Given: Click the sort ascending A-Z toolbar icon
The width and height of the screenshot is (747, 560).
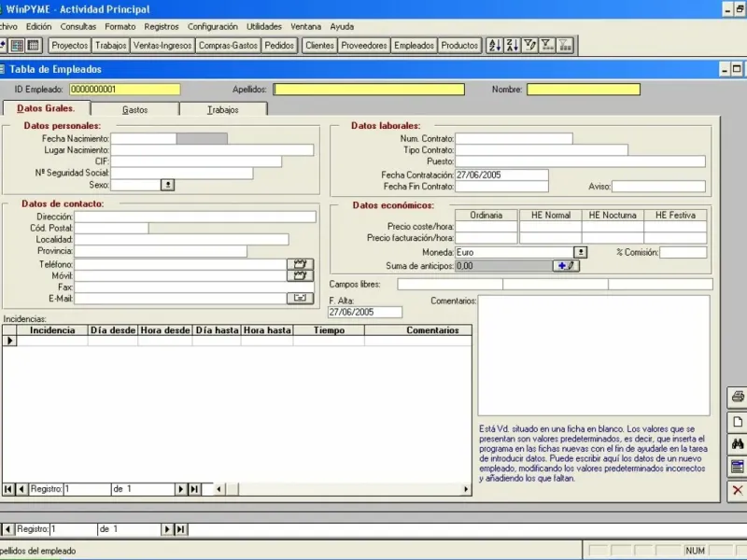Looking at the screenshot, I should click(x=495, y=45).
